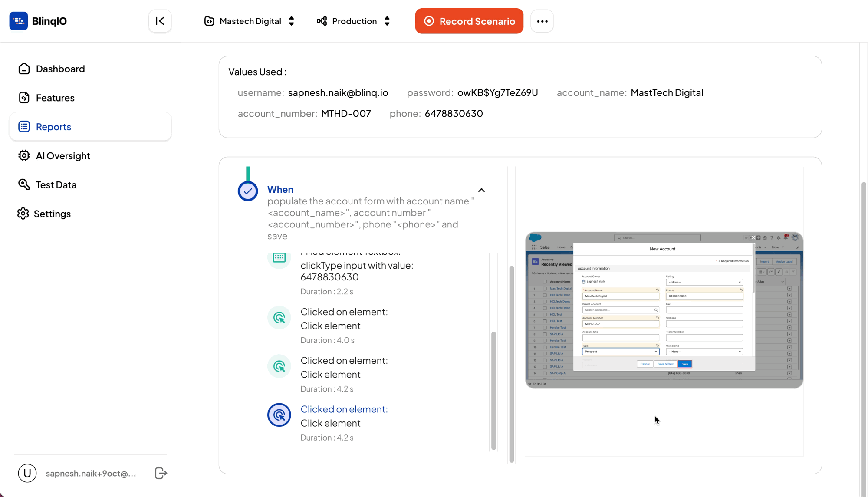Click the checkmark status icon on When step
Viewport: 868px width, 497px height.
tap(248, 190)
